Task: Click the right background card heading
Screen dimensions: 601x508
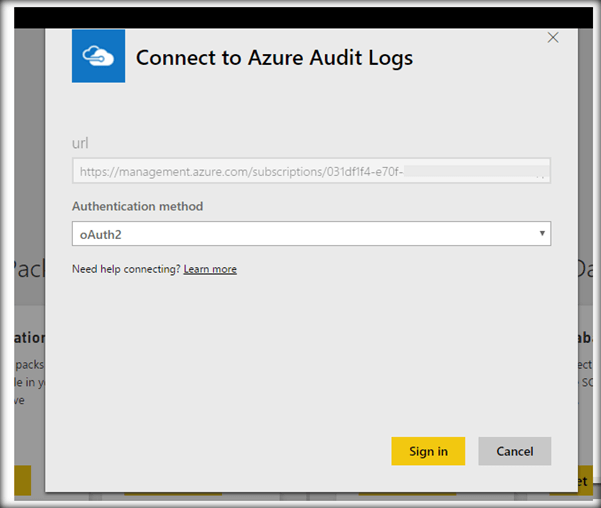Action: point(585,338)
